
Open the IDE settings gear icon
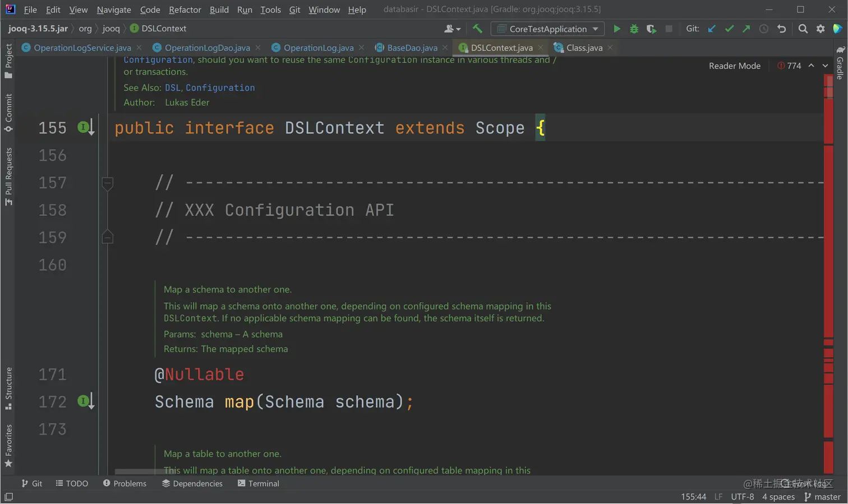click(821, 29)
